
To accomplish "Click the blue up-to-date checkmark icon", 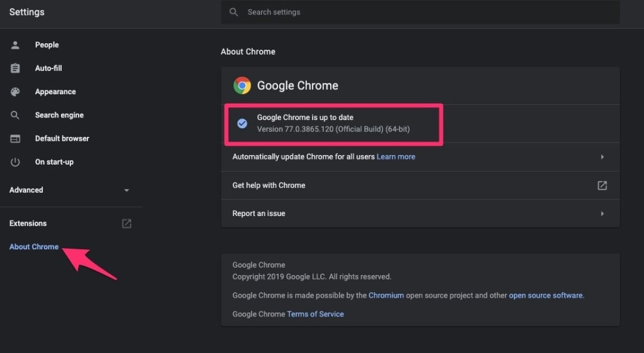I will [x=242, y=123].
